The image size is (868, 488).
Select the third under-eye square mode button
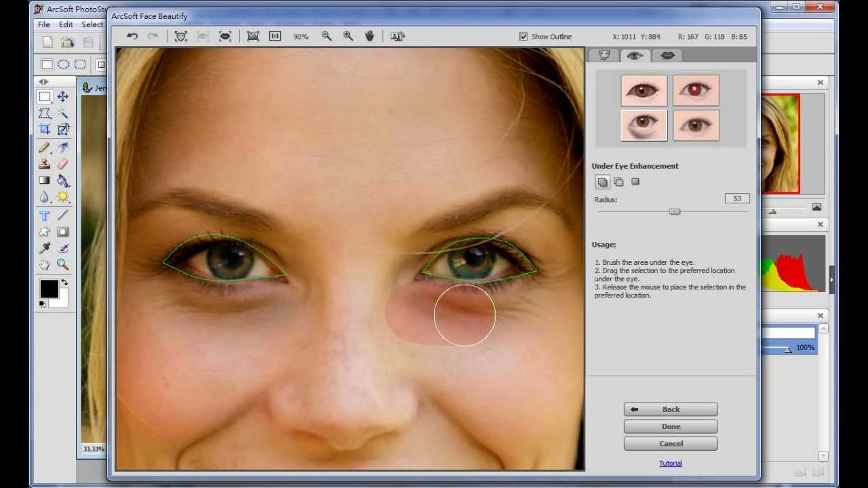click(635, 182)
